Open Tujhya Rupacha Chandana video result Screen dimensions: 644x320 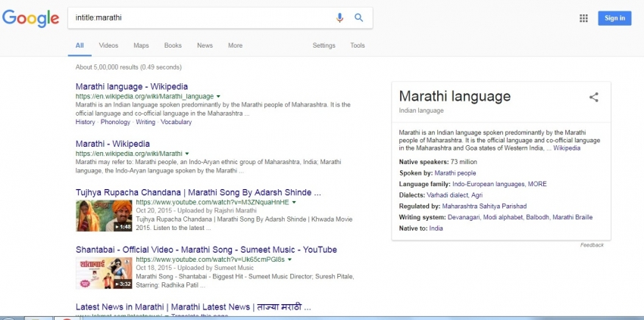click(x=199, y=192)
